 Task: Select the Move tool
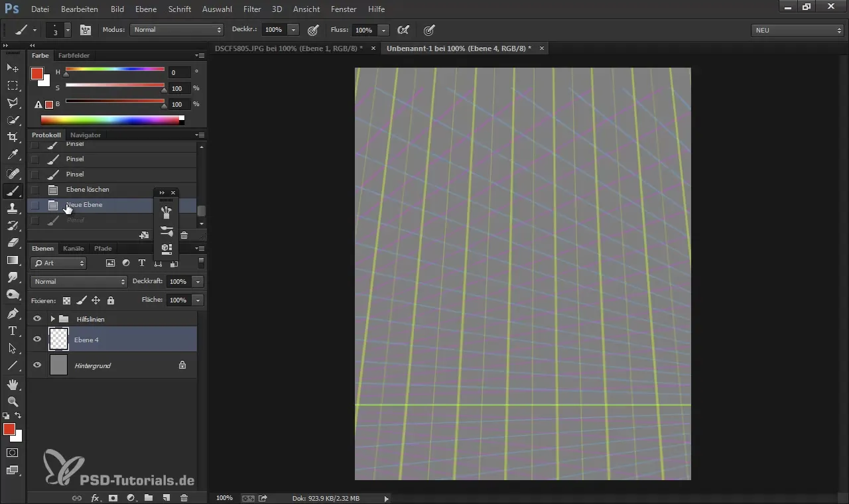tap(13, 68)
